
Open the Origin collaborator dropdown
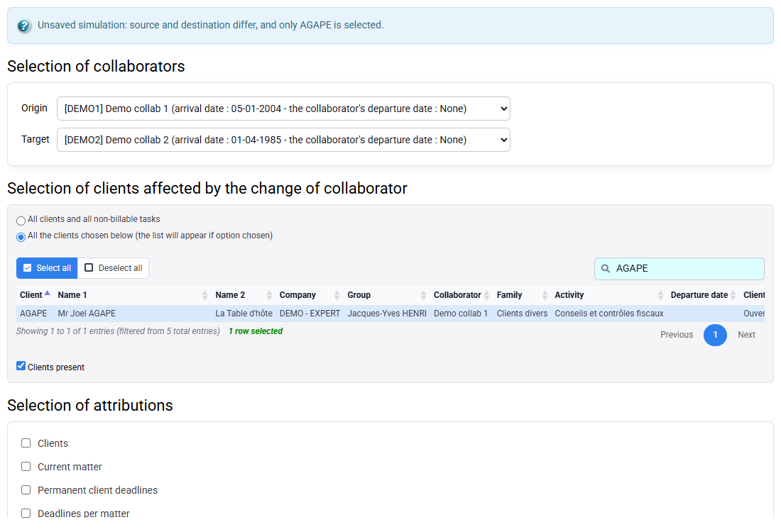coord(283,109)
